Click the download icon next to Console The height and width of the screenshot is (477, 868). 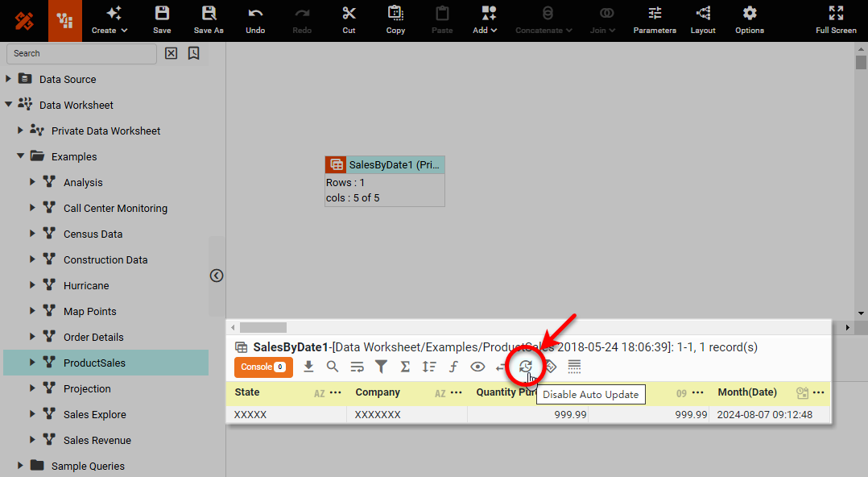click(x=308, y=367)
